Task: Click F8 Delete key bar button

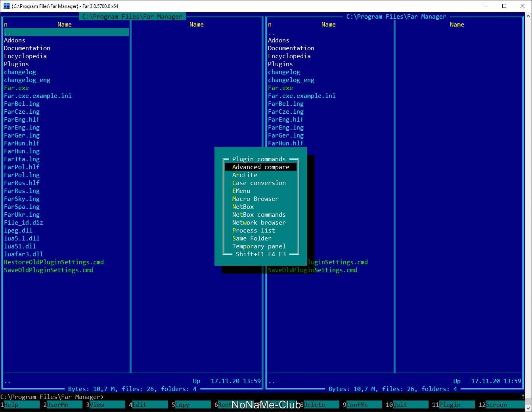Action: 320,404
